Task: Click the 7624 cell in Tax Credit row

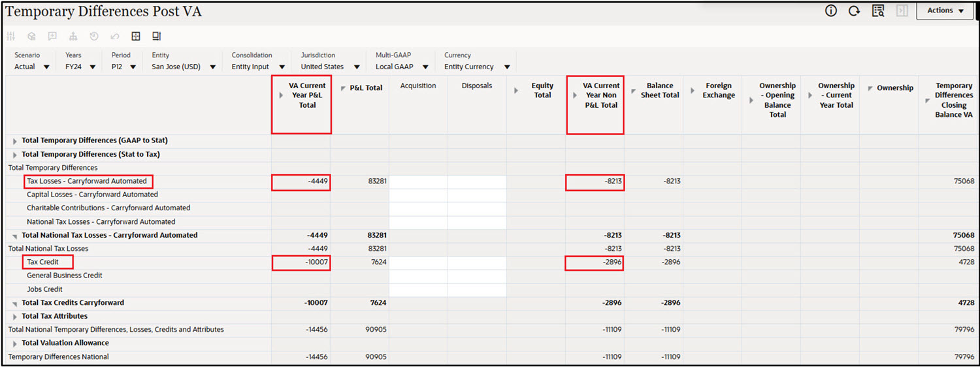Action: (359, 263)
